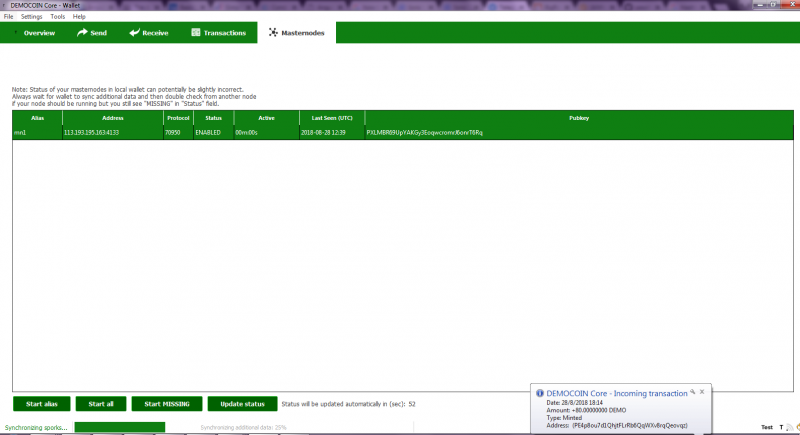Viewport: 800px width, 435px height.
Task: Click the Start all button
Action: point(101,404)
